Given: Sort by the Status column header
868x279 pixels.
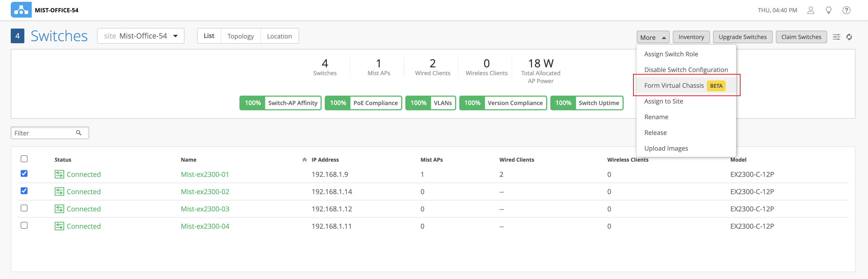Looking at the screenshot, I should [63, 160].
